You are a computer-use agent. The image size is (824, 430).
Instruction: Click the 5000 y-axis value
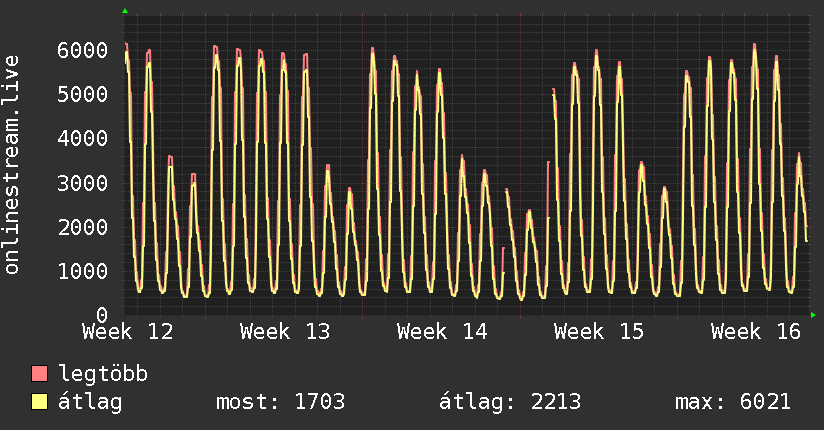[x=83, y=95]
